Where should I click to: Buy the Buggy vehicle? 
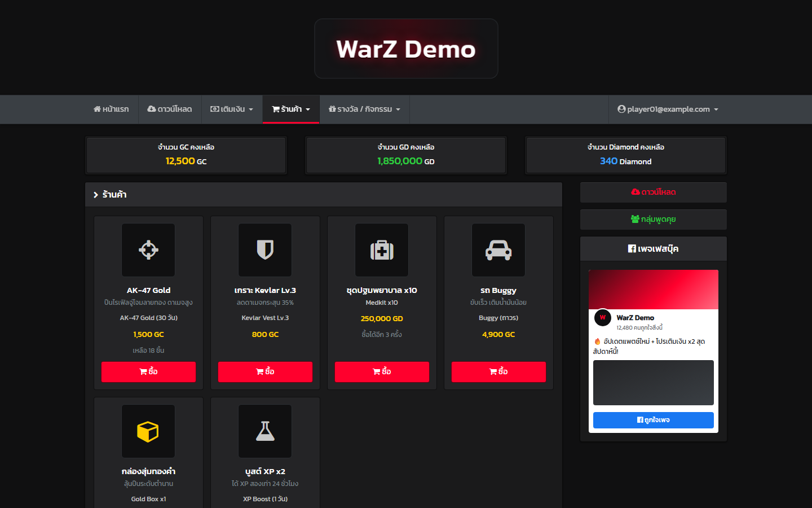(498, 372)
